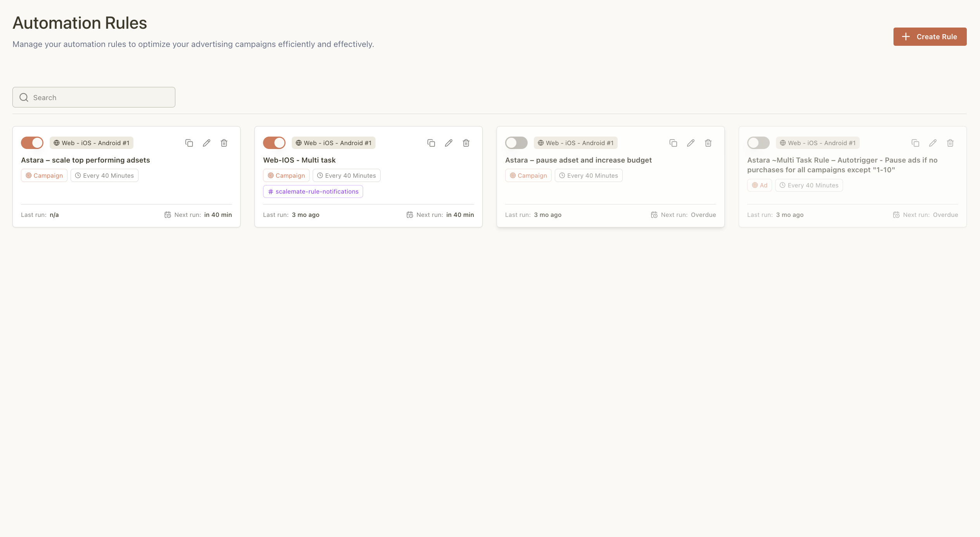Delete the "Astara ~Multi Task Rule"
This screenshot has width=980, height=537.
(x=950, y=143)
